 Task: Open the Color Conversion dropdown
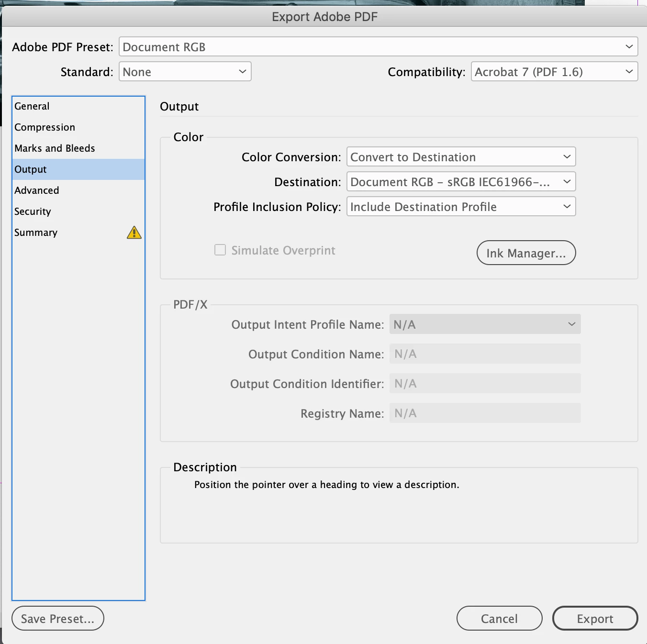coord(461,156)
